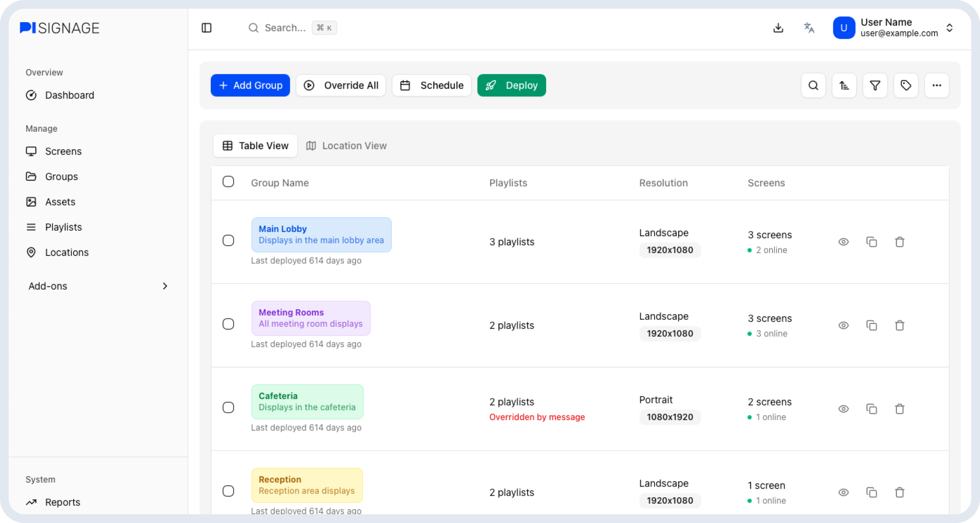Delete the Cafeteria group via trash icon
The height and width of the screenshot is (523, 980).
click(x=899, y=409)
